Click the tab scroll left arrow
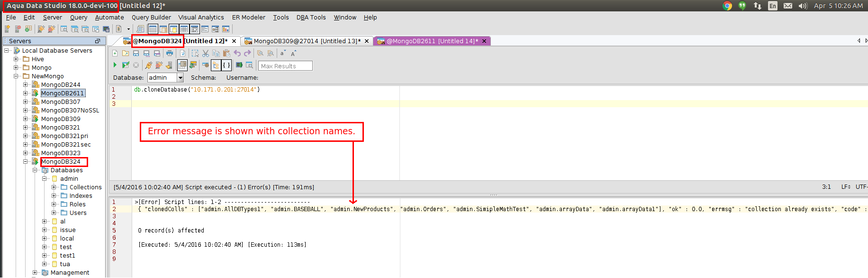868x278 pixels. [859, 41]
